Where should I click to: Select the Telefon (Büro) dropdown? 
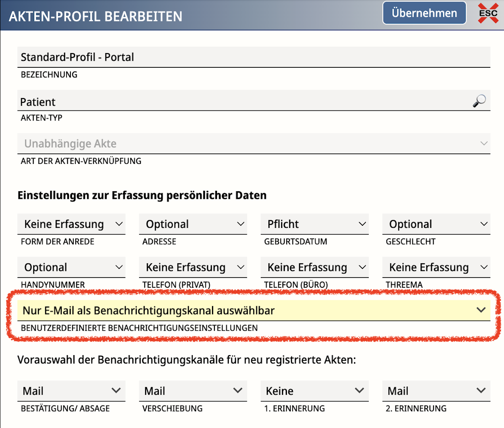click(x=314, y=267)
